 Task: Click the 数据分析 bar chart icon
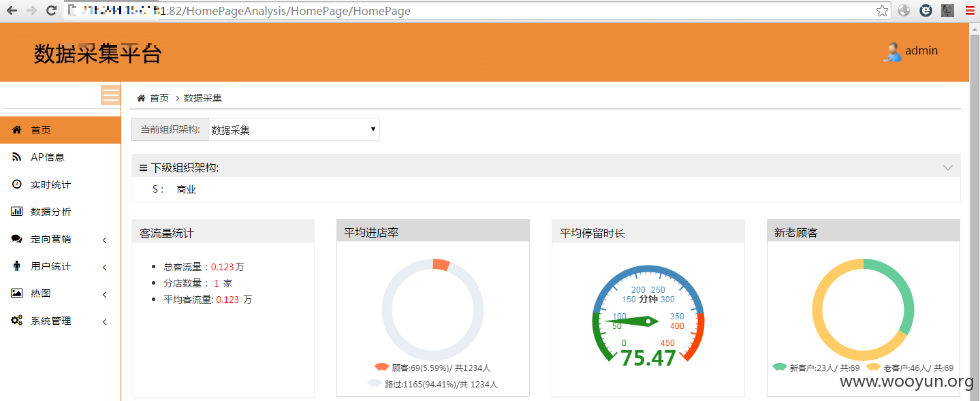pyautogui.click(x=16, y=212)
